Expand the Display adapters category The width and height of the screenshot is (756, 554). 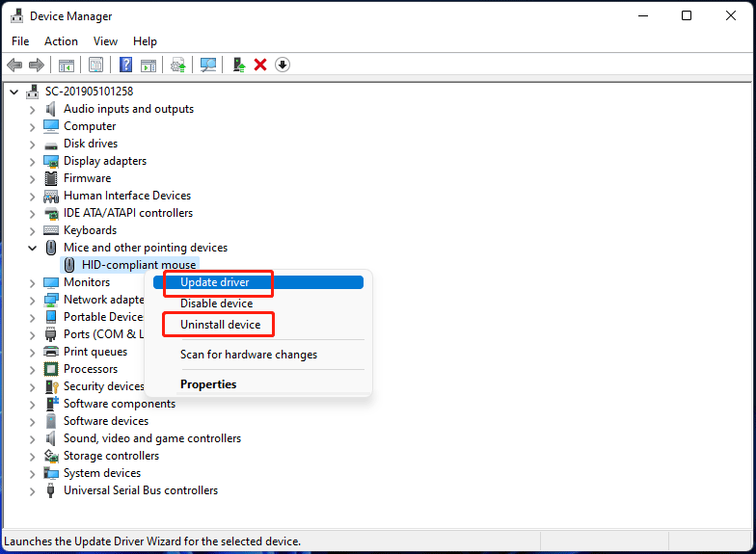[x=32, y=161]
